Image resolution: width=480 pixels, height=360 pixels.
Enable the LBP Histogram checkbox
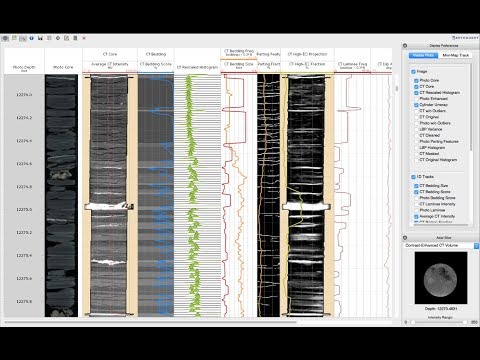click(x=416, y=147)
